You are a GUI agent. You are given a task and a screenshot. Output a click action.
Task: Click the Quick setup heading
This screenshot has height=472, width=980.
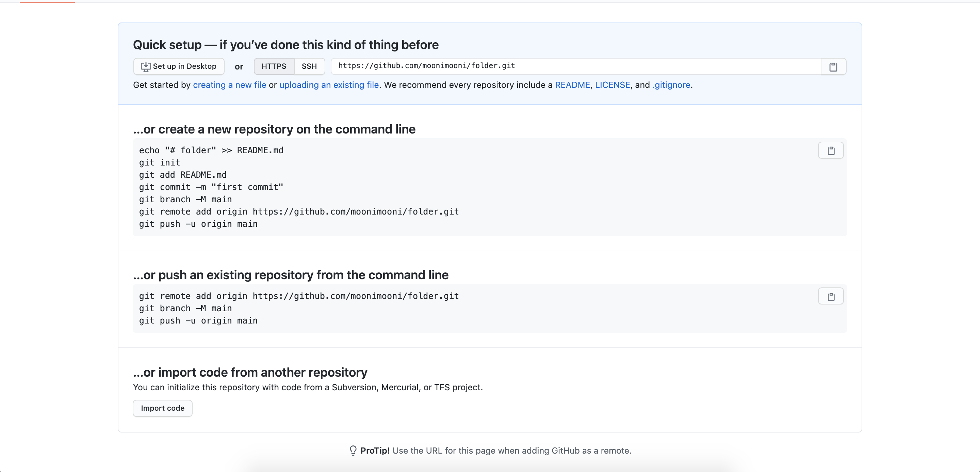click(x=286, y=45)
